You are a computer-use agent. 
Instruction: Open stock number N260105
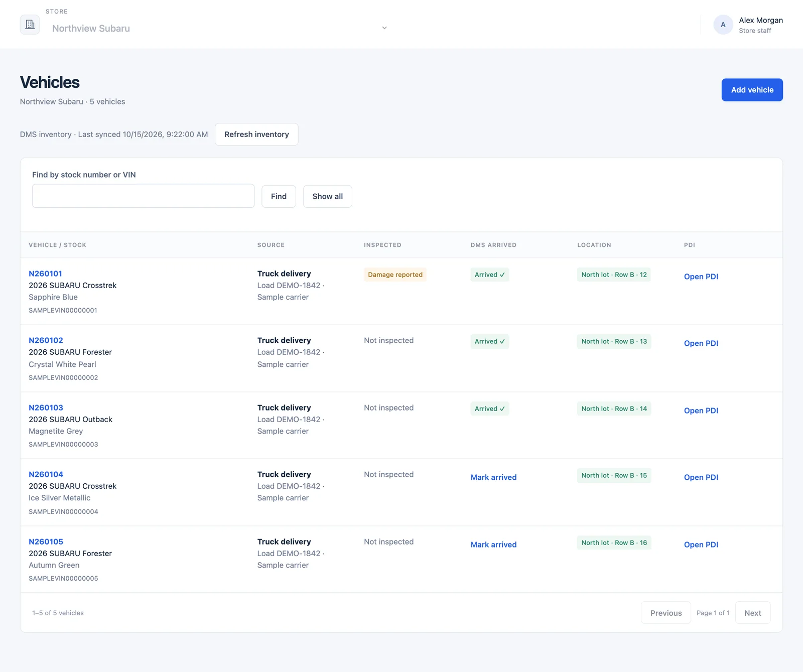(46, 542)
